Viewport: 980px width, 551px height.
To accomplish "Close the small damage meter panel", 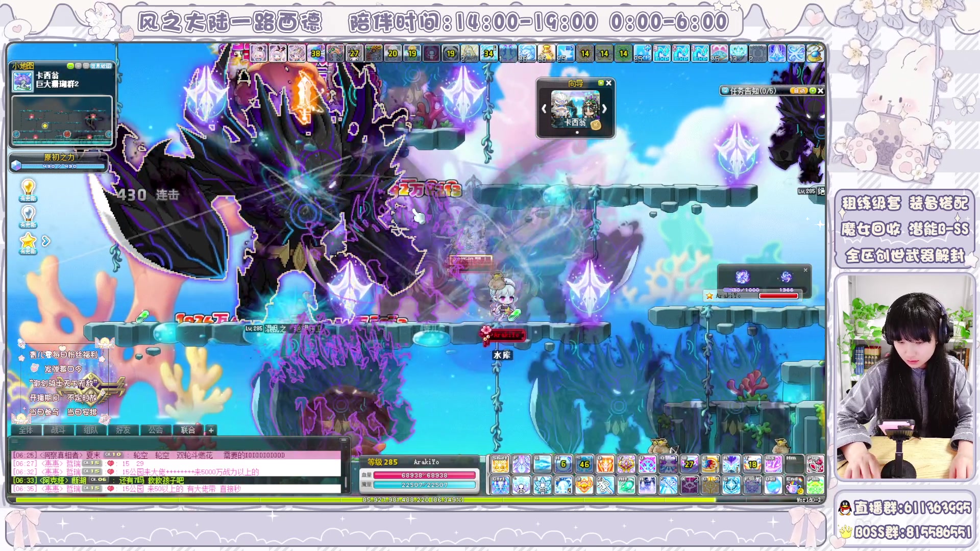I will 805,270.
